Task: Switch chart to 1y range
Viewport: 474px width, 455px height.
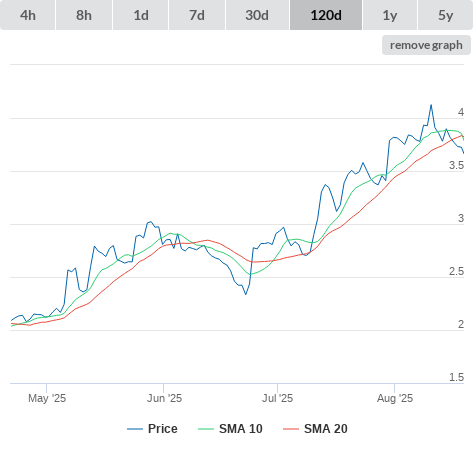Action: (390, 15)
